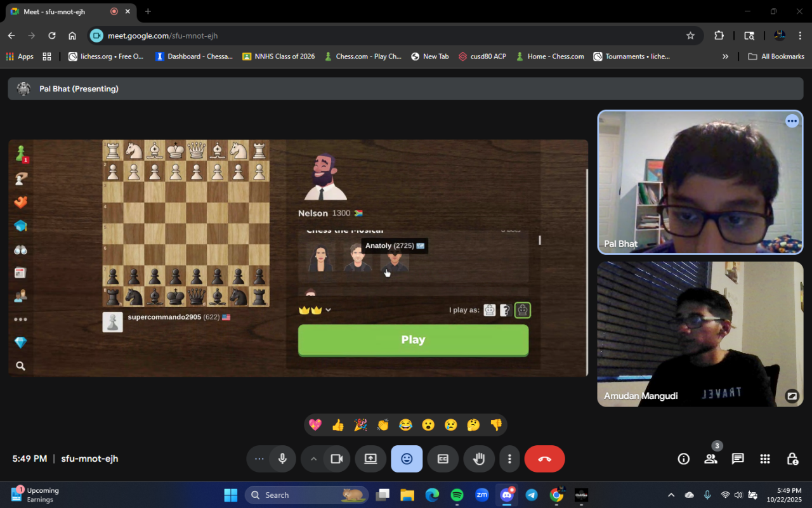
Task: Send the party popper reaction
Action: [x=360, y=425]
